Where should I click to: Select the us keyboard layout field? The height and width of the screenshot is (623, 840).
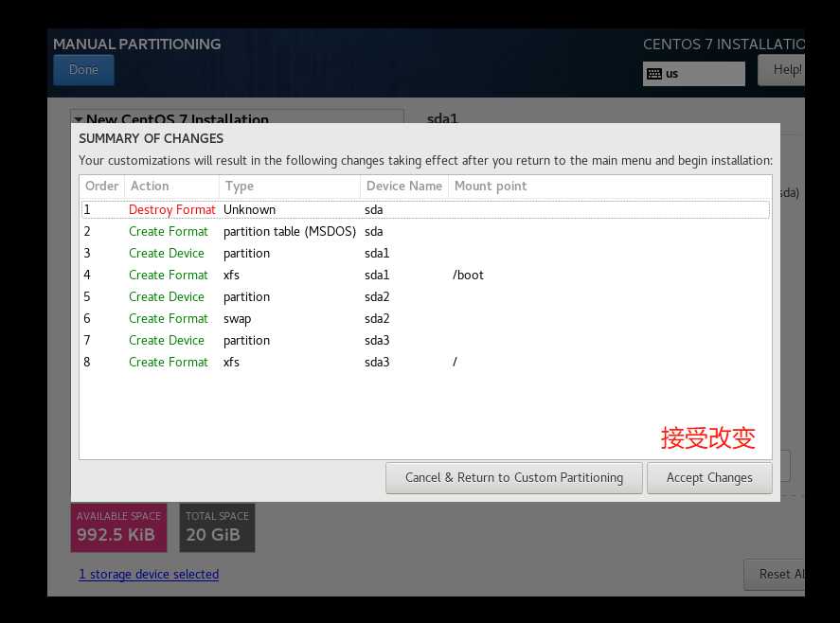[694, 74]
